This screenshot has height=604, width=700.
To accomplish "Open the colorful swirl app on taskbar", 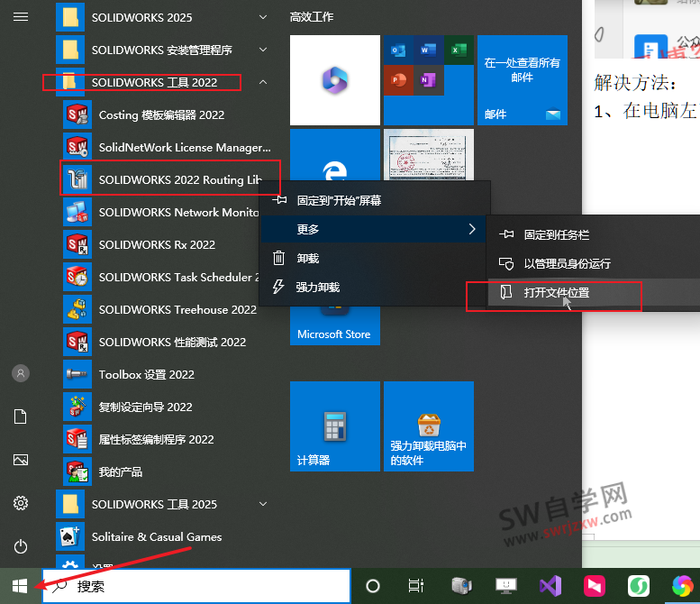I will (x=683, y=586).
